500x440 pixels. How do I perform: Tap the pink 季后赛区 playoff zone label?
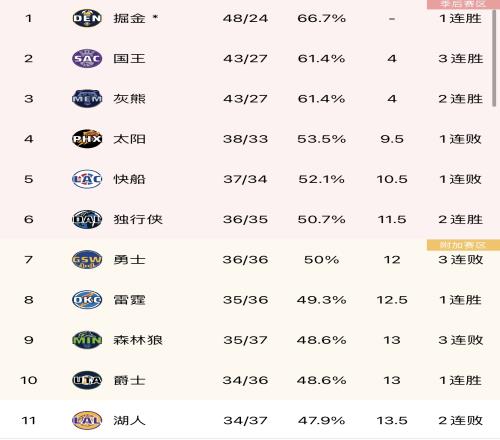[x=463, y=4]
